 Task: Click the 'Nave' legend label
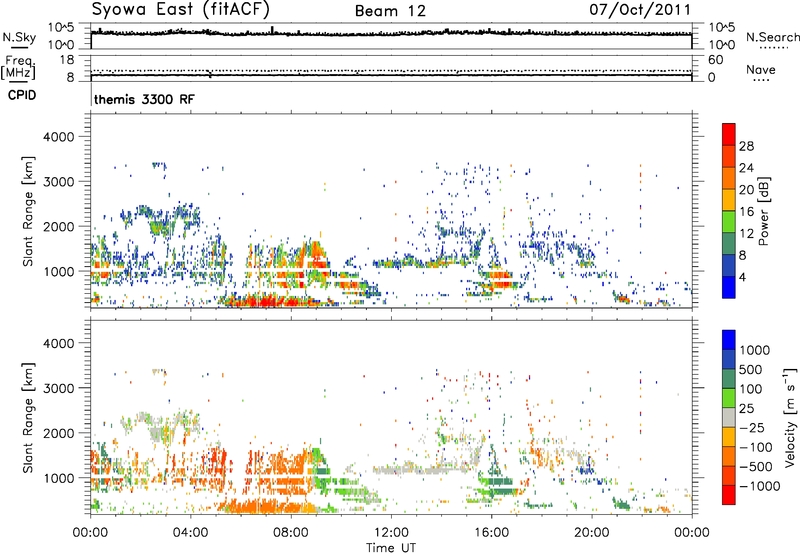click(x=761, y=70)
